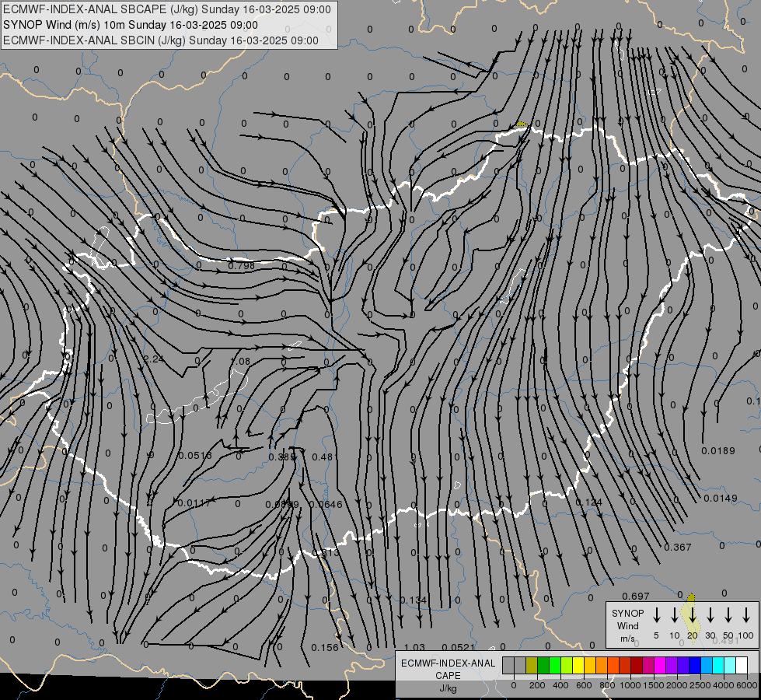This screenshot has width=761, height=700.
Task: Click the 0.156 value on the map
Action: (x=325, y=648)
